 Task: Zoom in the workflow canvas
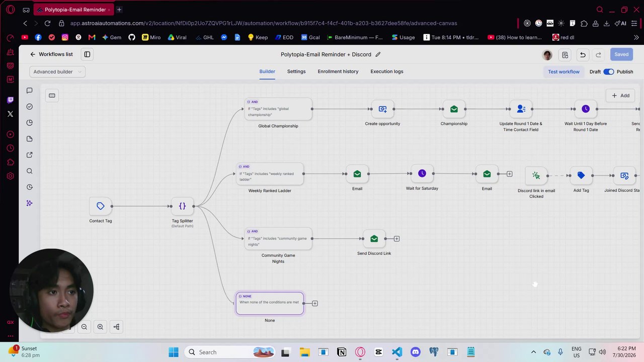pyautogui.click(x=100, y=327)
